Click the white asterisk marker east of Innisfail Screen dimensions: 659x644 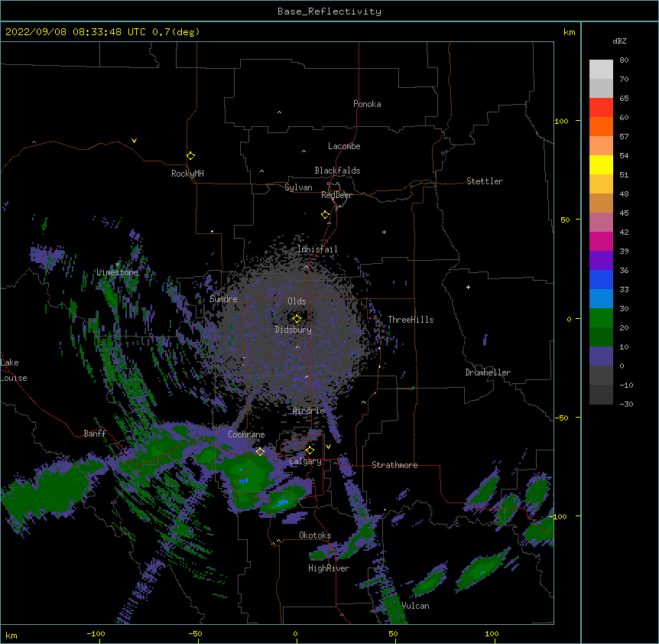[384, 232]
